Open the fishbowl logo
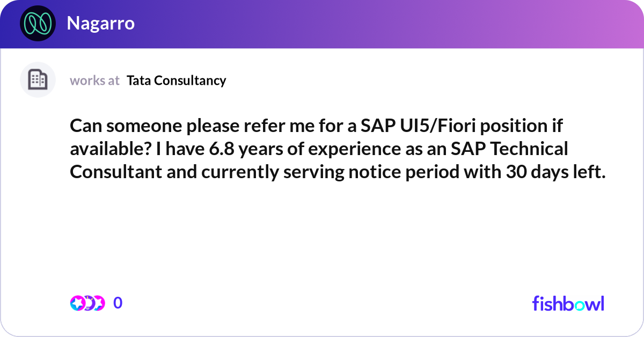Image resolution: width=644 pixels, height=337 pixels. coord(568,303)
